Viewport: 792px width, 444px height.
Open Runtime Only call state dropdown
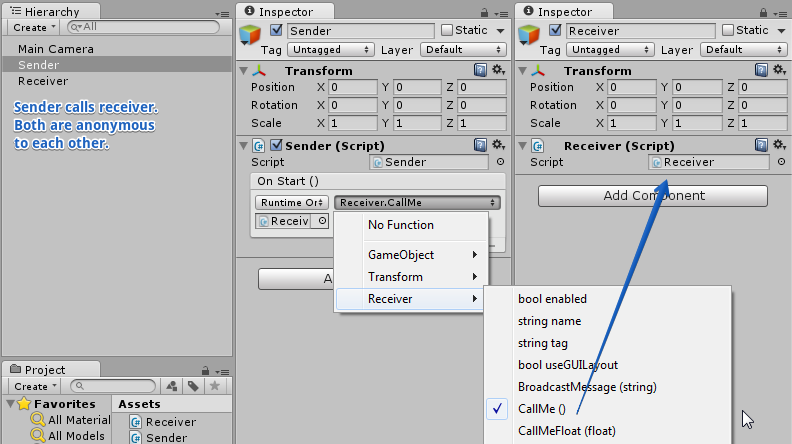(292, 203)
